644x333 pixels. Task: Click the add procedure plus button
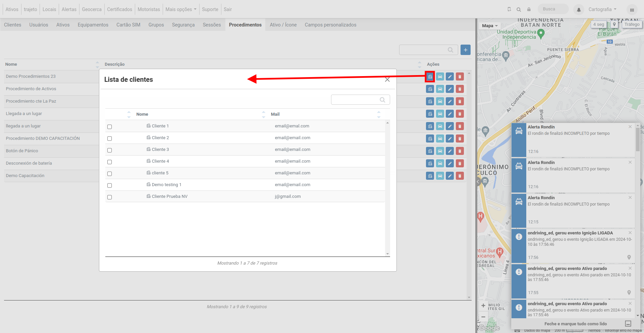(466, 50)
